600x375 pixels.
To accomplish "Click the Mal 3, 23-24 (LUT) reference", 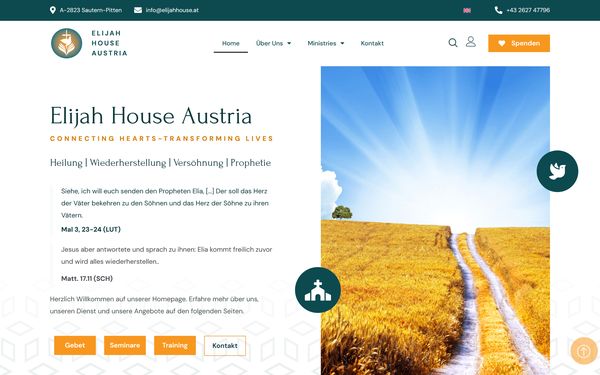I will [x=91, y=229].
